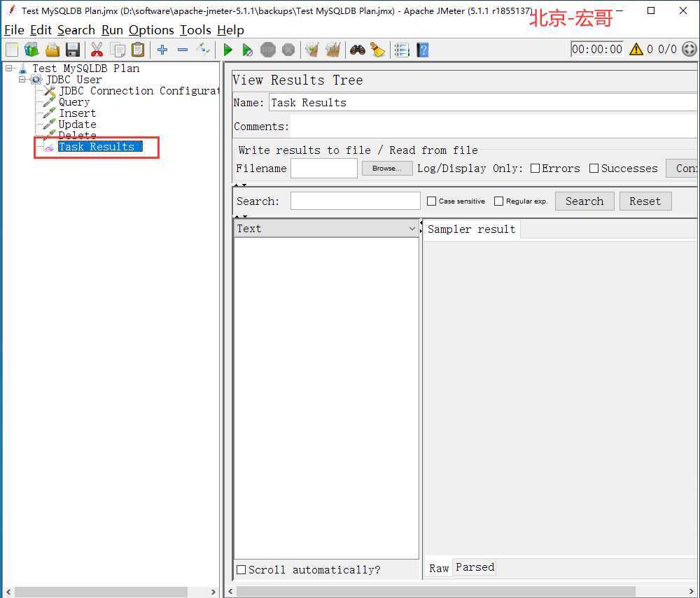Toggle the Scroll automatically checkbox

pos(241,569)
